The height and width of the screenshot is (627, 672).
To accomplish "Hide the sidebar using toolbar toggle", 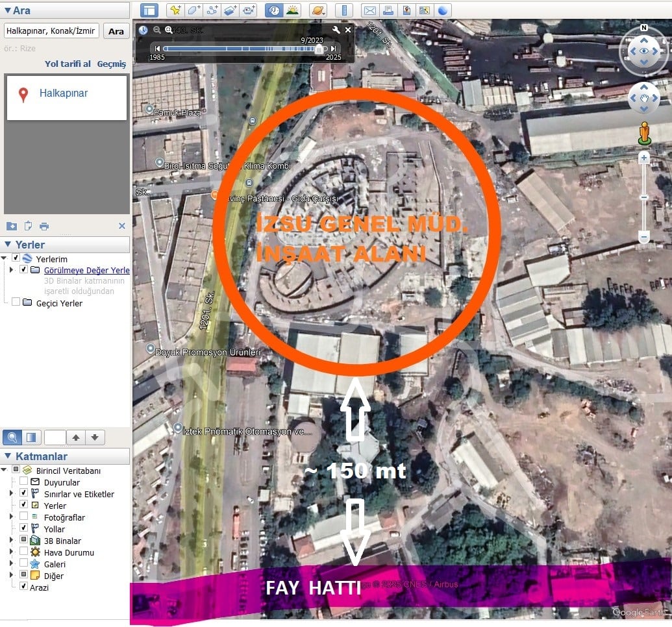I will point(149,10).
